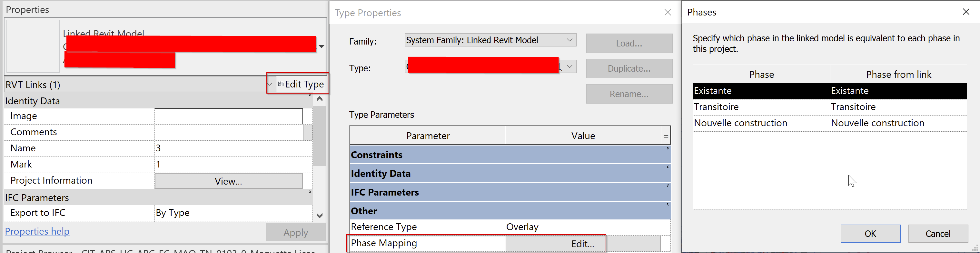Open the type selector dropdown arrow in Properties
The height and width of the screenshot is (253, 980).
(x=322, y=46)
